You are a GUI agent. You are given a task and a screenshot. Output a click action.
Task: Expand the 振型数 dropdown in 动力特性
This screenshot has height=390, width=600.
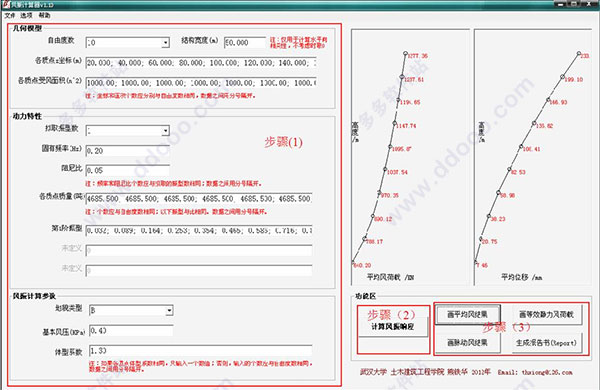click(165, 131)
